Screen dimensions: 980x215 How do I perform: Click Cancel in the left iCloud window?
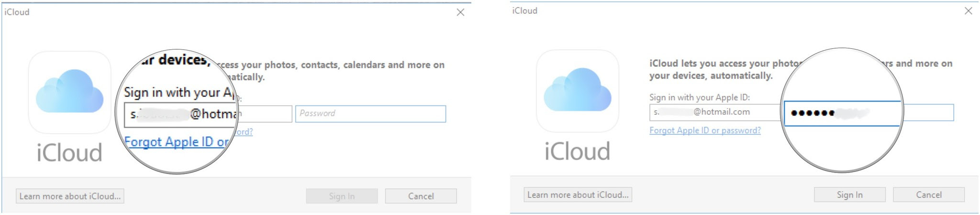point(421,196)
